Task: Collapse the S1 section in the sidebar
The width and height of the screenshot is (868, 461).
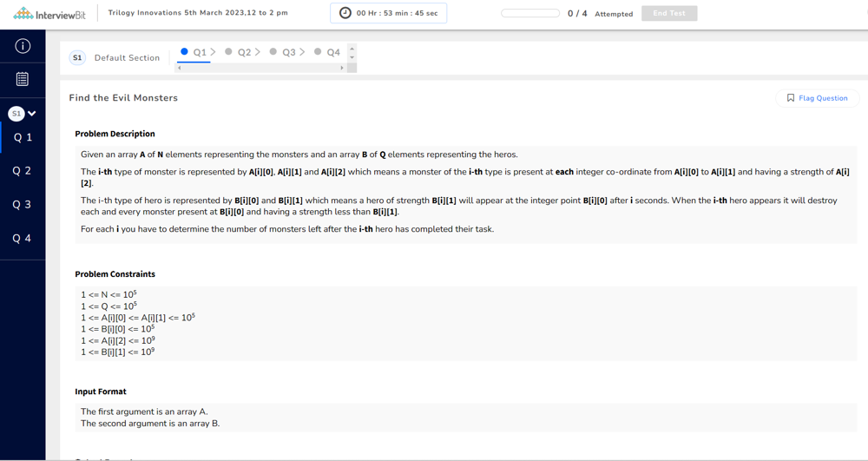Action: pyautogui.click(x=32, y=114)
